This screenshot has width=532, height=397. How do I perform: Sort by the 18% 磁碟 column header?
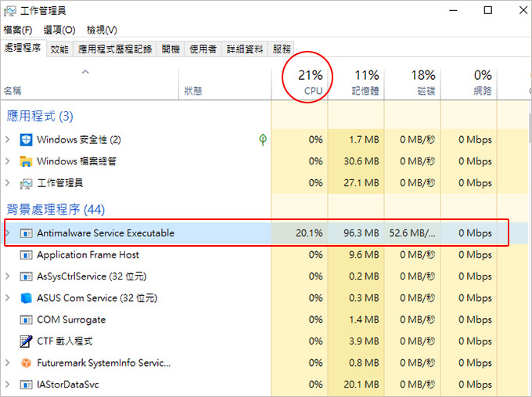pos(412,84)
